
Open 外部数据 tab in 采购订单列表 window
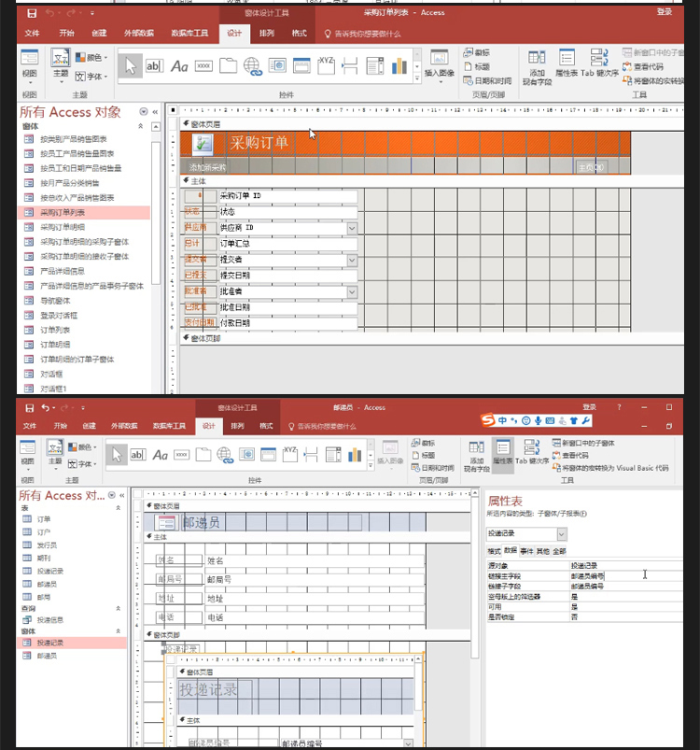(139, 33)
